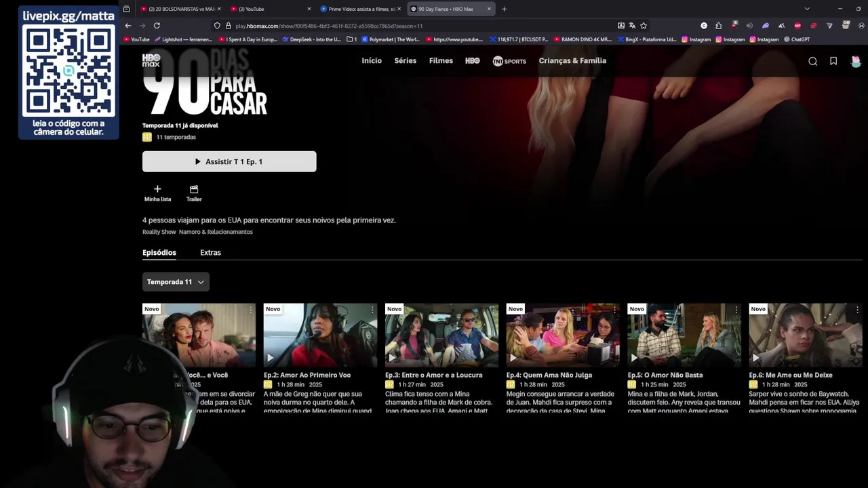Image resolution: width=868 pixels, height=488 pixels.
Task: Open more options on Ep.6 card
Action: 857,309
